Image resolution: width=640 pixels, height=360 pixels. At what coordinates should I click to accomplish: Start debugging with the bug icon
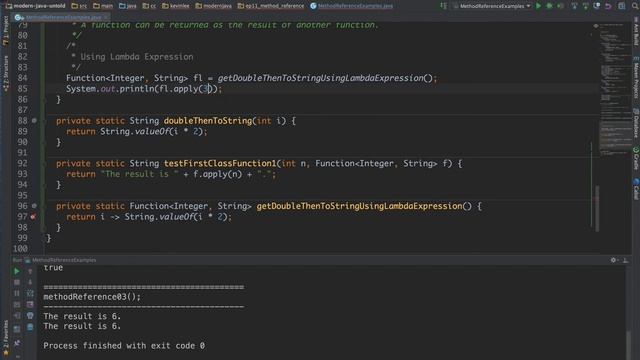[549, 6]
